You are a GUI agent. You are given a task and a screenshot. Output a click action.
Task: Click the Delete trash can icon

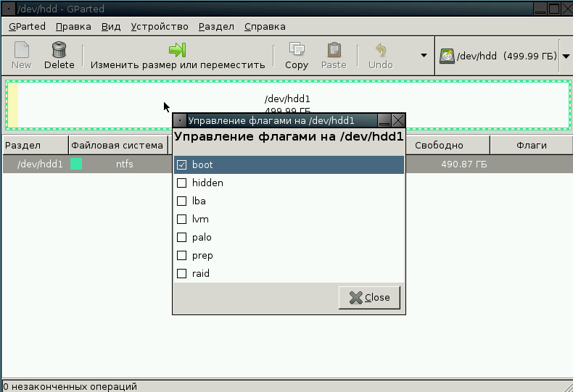[59, 50]
